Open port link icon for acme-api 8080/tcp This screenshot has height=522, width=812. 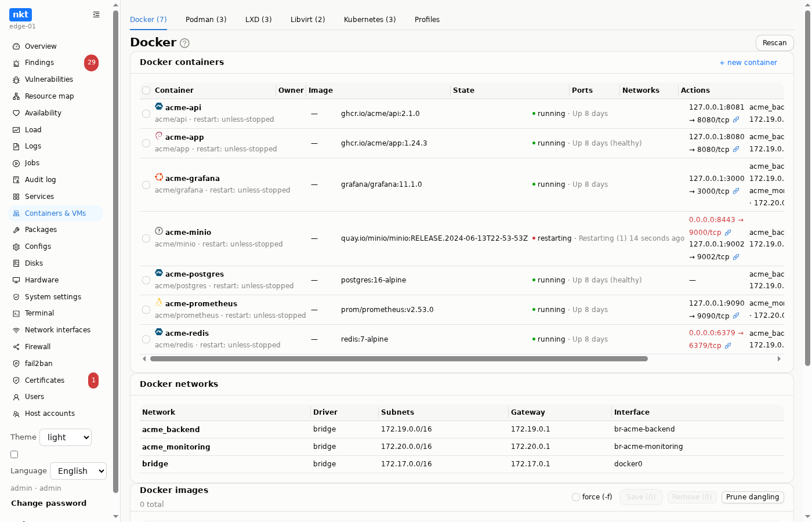[736, 120]
